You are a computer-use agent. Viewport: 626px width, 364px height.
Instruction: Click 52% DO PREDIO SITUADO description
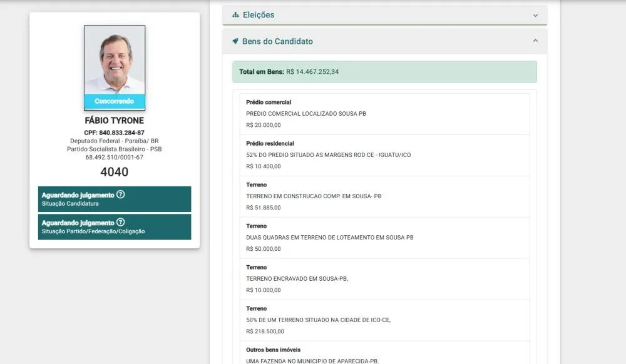[329, 155]
